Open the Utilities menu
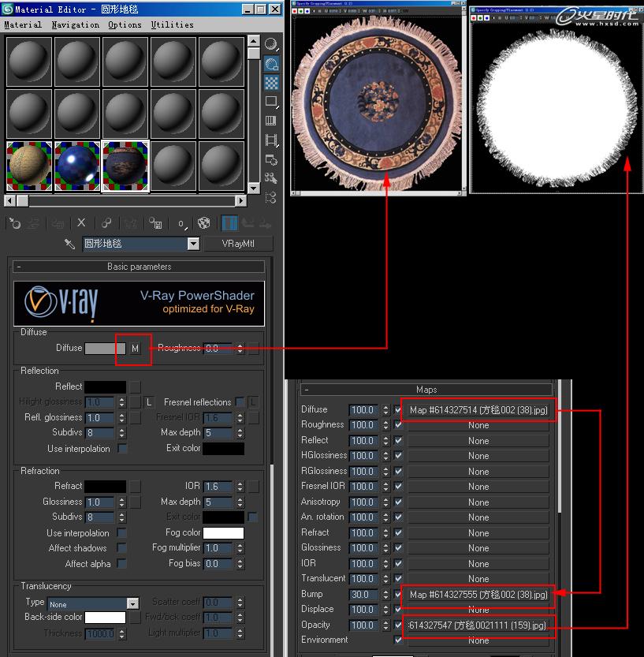Screen dimensions: 644x657 pyautogui.click(x=172, y=25)
